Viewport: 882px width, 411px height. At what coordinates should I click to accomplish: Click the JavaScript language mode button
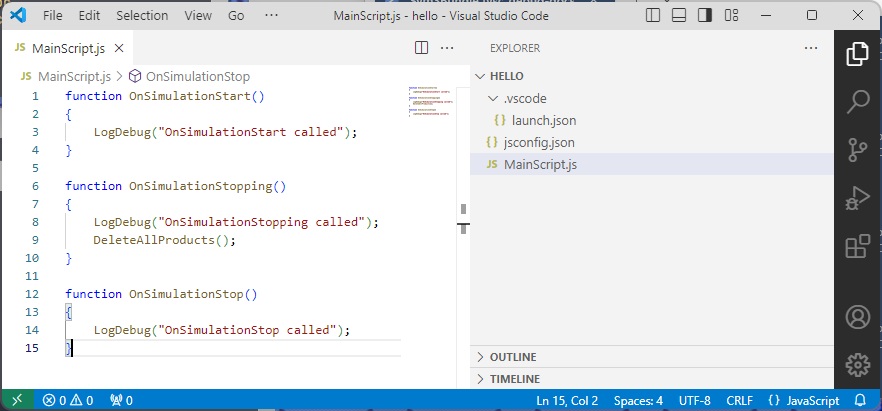click(x=803, y=400)
